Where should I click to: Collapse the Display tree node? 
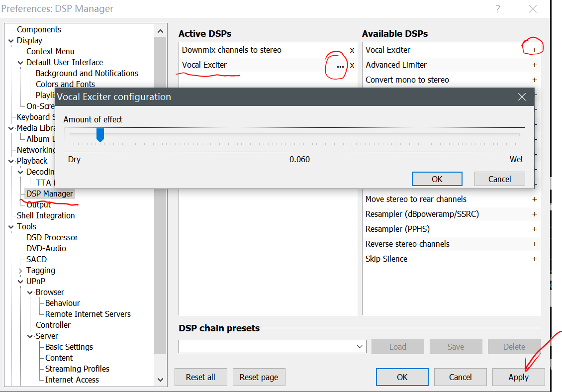point(11,41)
